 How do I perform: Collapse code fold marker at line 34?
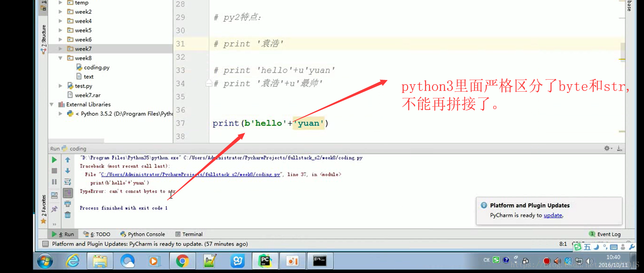(209, 84)
